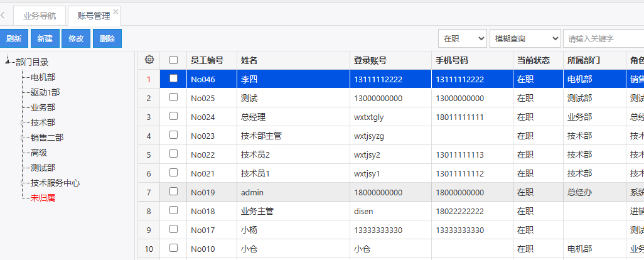The image size is (644, 260).
Task: Collapse the 部门目录 tree root
Action: click(8, 62)
